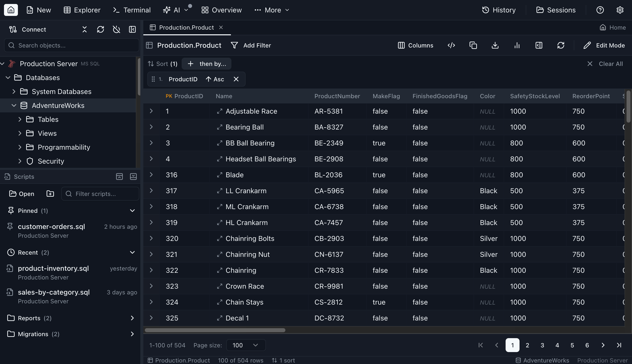Refresh the Production.Product data grid

561,45
